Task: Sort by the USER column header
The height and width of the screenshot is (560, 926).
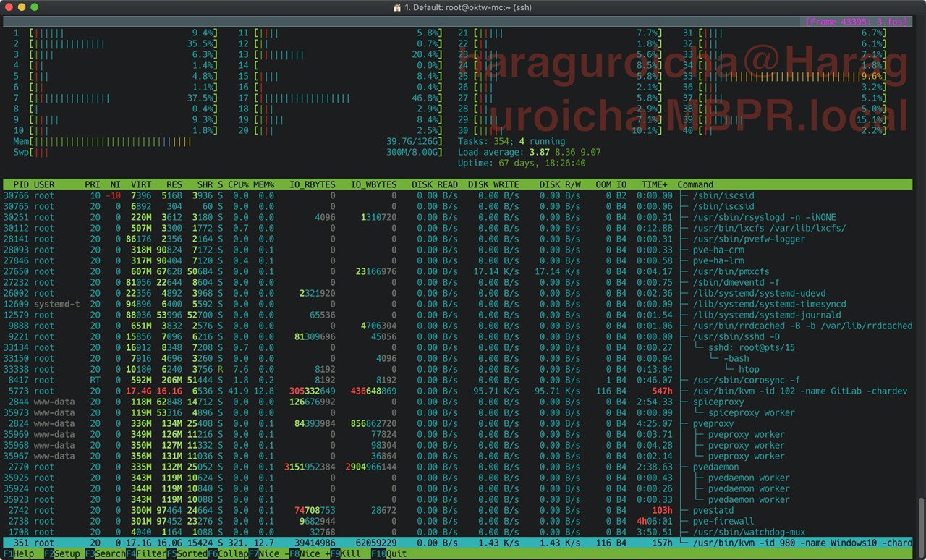Action: tap(44, 184)
